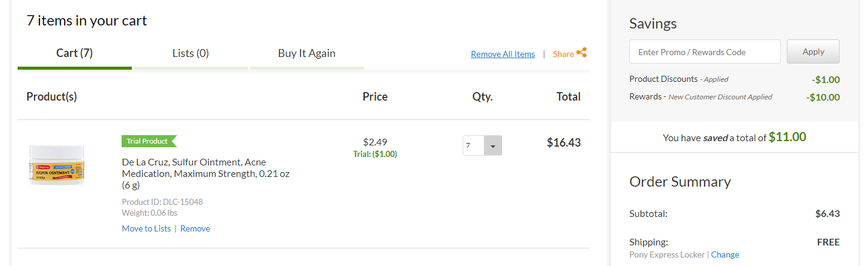Open the quantity dropdown arrow
The image size is (868, 266).
(x=492, y=145)
